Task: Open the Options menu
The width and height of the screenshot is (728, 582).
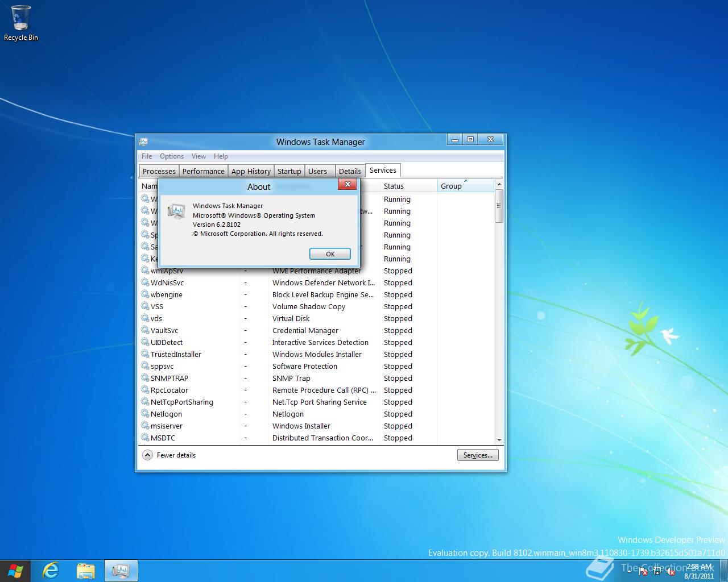Action: click(x=171, y=156)
